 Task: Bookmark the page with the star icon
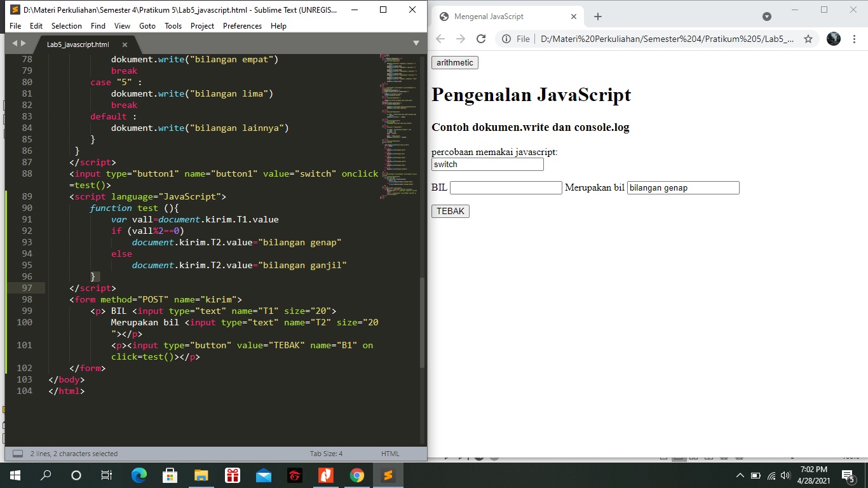pyautogui.click(x=808, y=39)
